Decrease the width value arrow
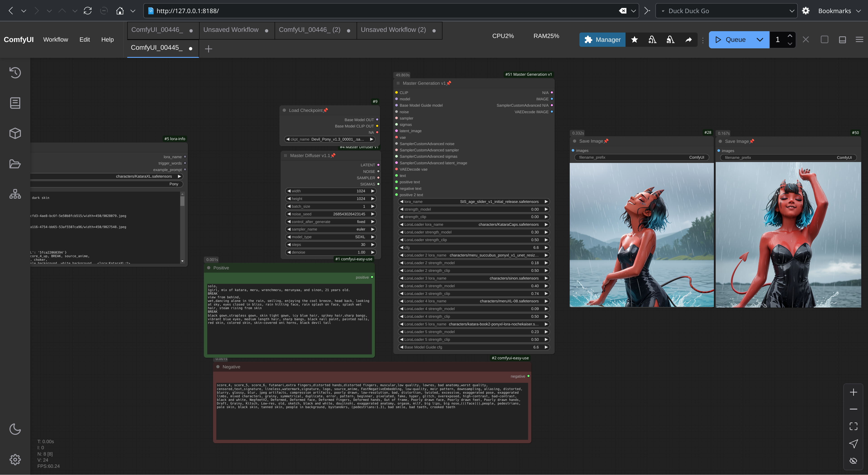868x475 pixels. [289, 191]
